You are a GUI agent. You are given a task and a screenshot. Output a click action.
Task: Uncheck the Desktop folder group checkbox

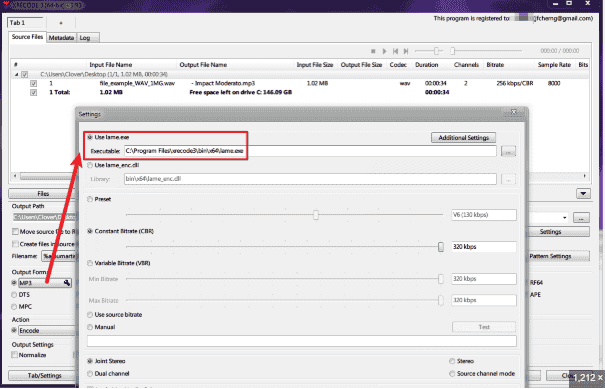25,74
